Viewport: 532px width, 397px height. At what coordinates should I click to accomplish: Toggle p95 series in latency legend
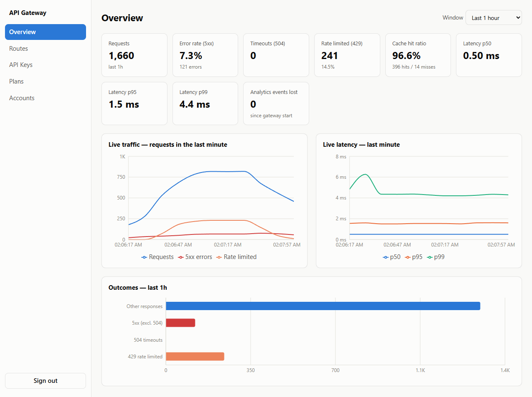pyautogui.click(x=414, y=257)
